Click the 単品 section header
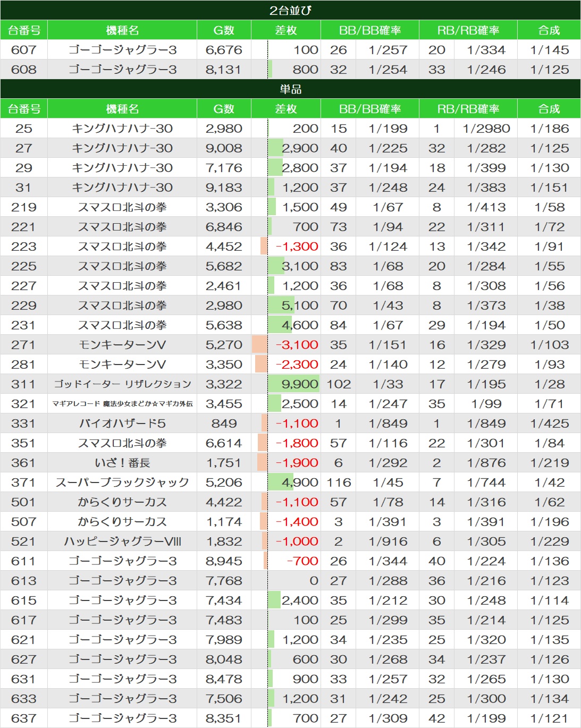The height and width of the screenshot is (728, 581). [290, 89]
